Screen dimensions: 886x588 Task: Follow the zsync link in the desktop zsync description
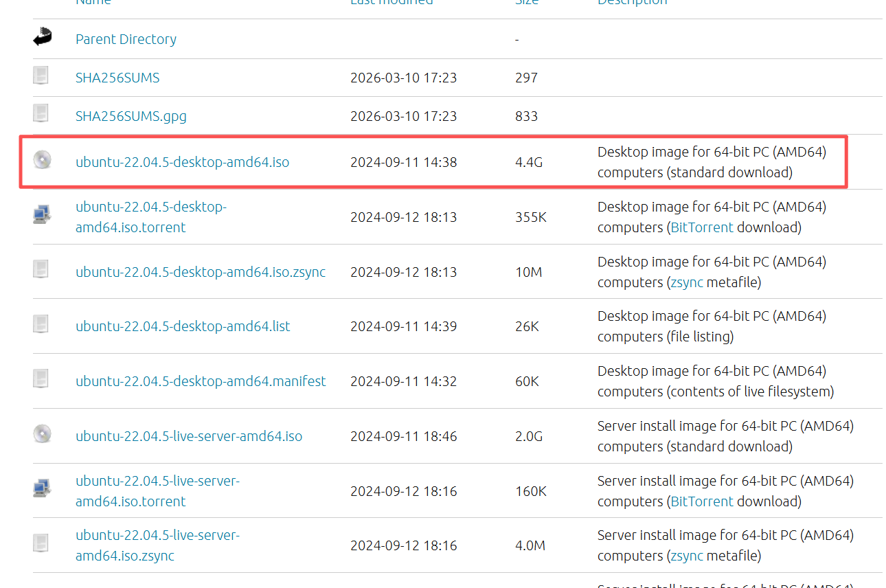coord(687,282)
